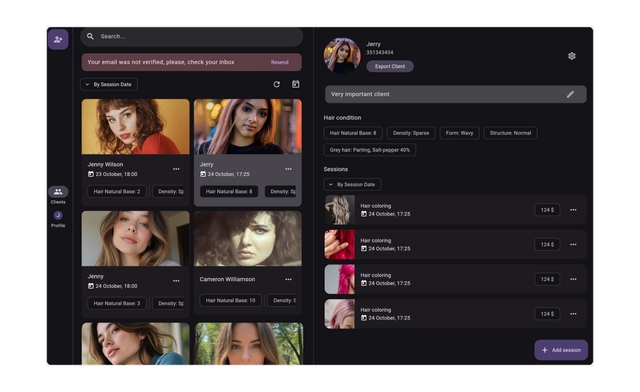Click the Very important client note text
The height and width of the screenshot is (392, 640).
(x=360, y=94)
